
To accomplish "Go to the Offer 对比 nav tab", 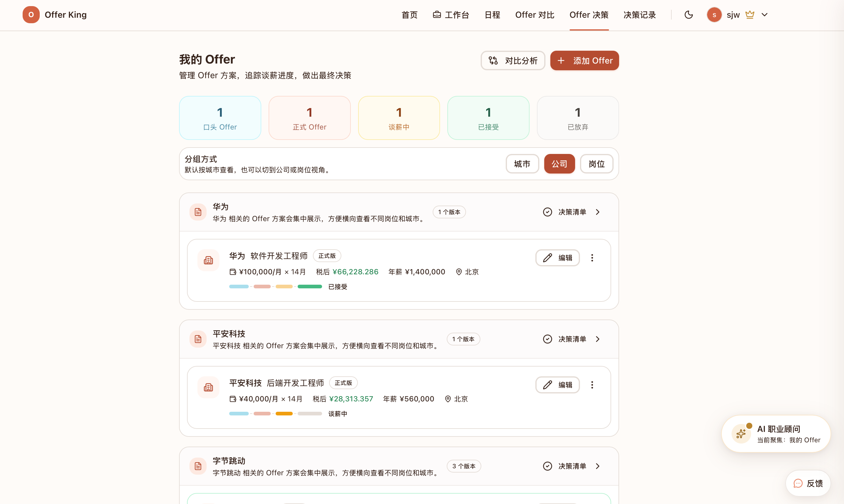I will click(534, 15).
